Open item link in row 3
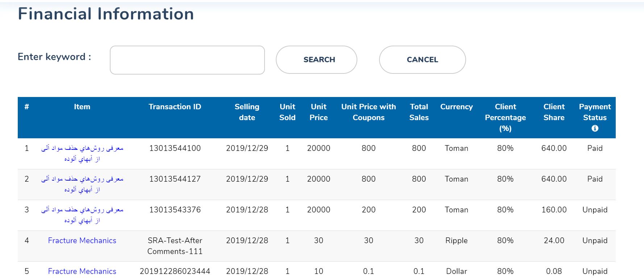The width and height of the screenshot is (644, 279). (x=82, y=215)
